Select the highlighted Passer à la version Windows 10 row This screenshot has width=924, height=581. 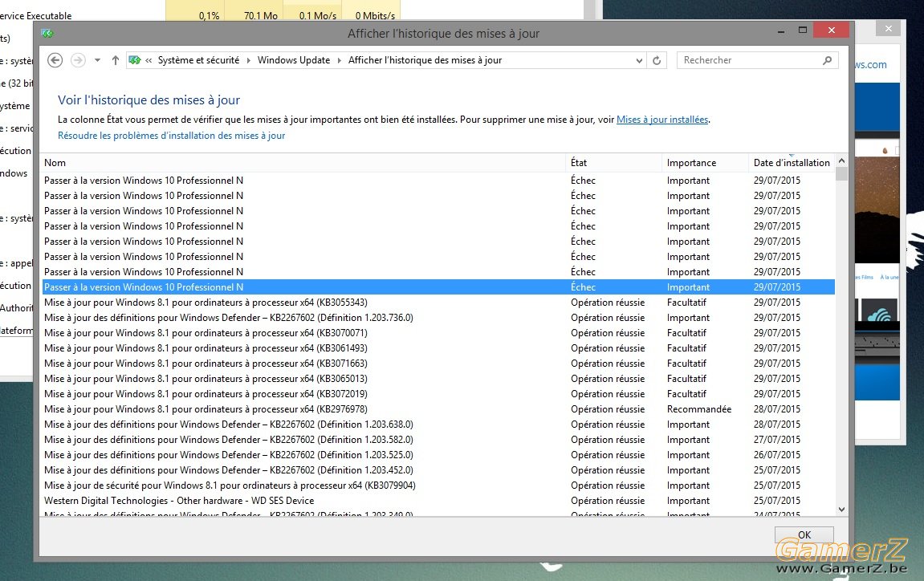[x=438, y=287]
